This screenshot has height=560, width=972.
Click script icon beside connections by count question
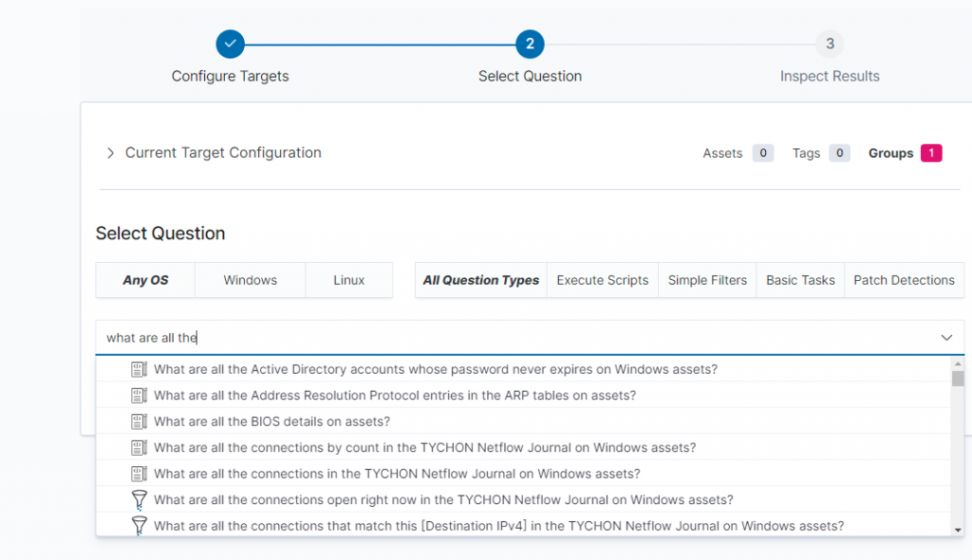[139, 447]
